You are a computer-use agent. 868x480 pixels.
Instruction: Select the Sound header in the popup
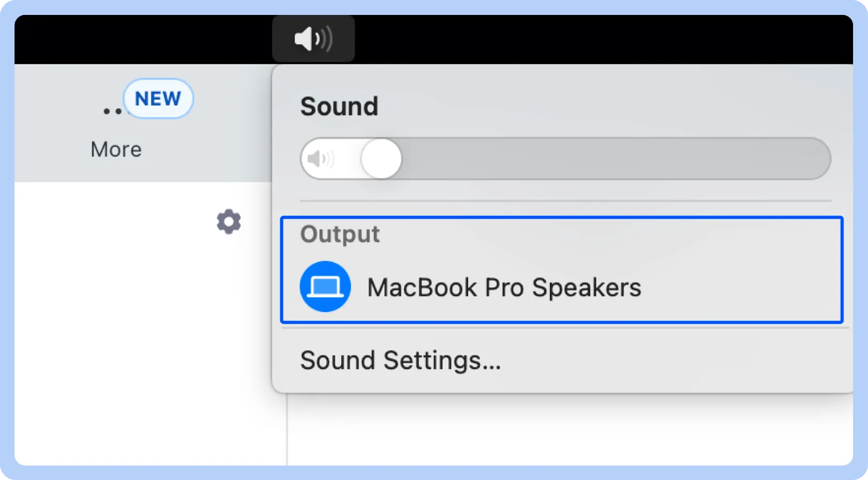pos(340,106)
